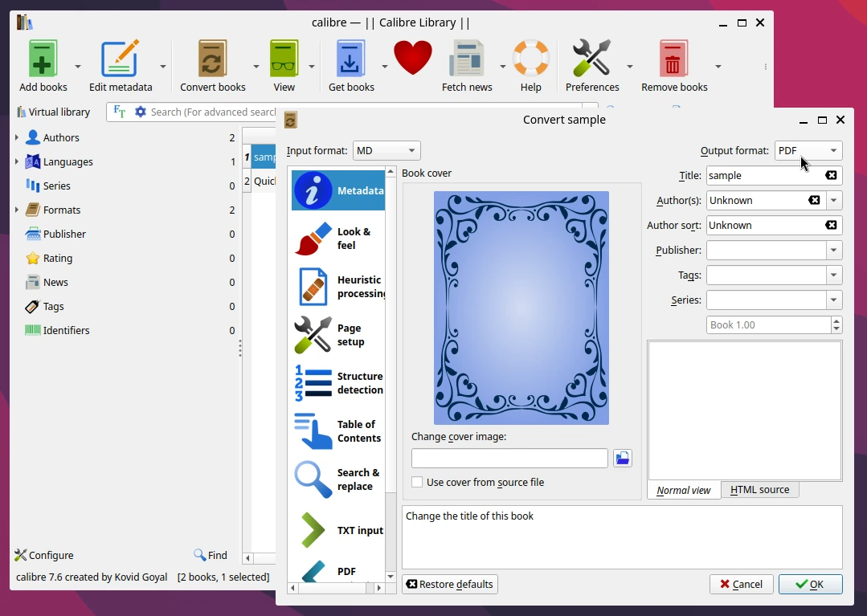Switch to the Normal view tab
Image resolution: width=867 pixels, height=616 pixels.
point(684,491)
